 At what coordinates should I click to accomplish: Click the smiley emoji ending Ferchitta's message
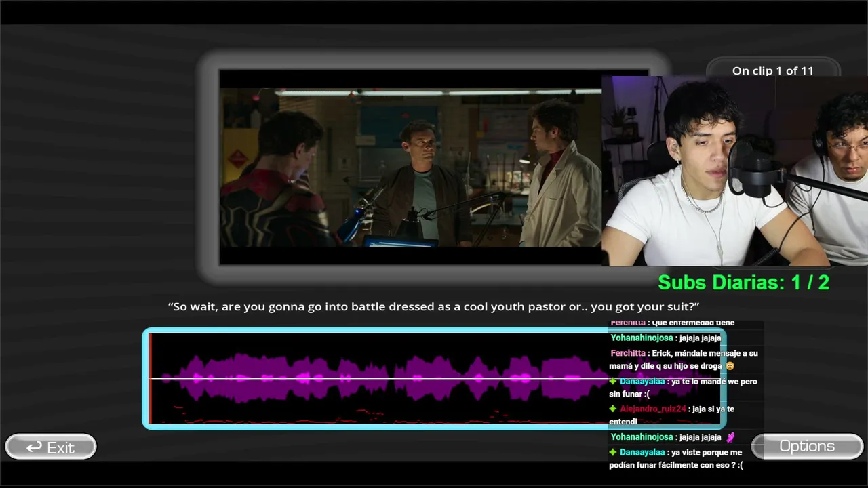(730, 366)
